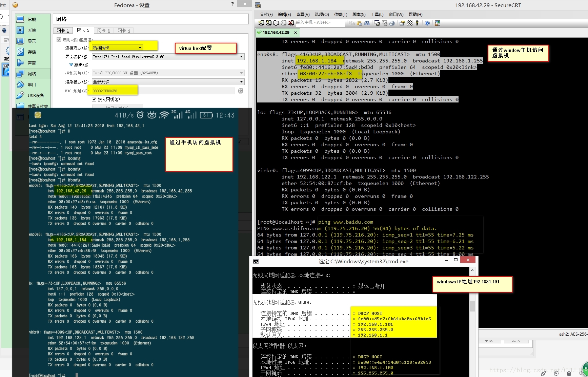Switch to 网卡 3 tab

[x=104, y=31]
